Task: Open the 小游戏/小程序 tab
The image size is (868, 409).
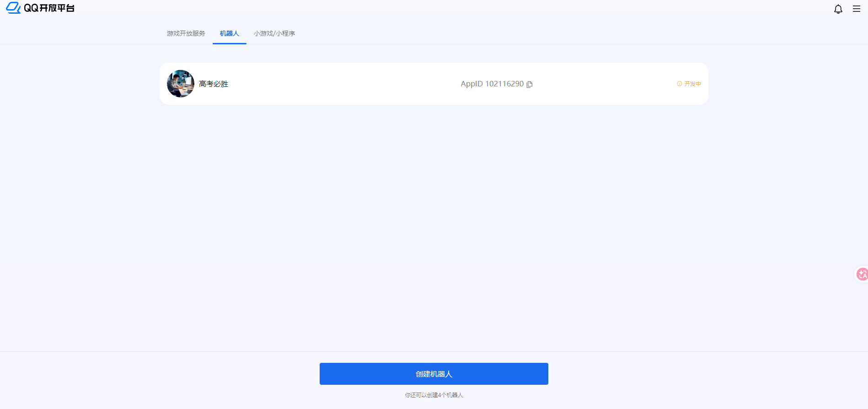Action: click(x=274, y=33)
